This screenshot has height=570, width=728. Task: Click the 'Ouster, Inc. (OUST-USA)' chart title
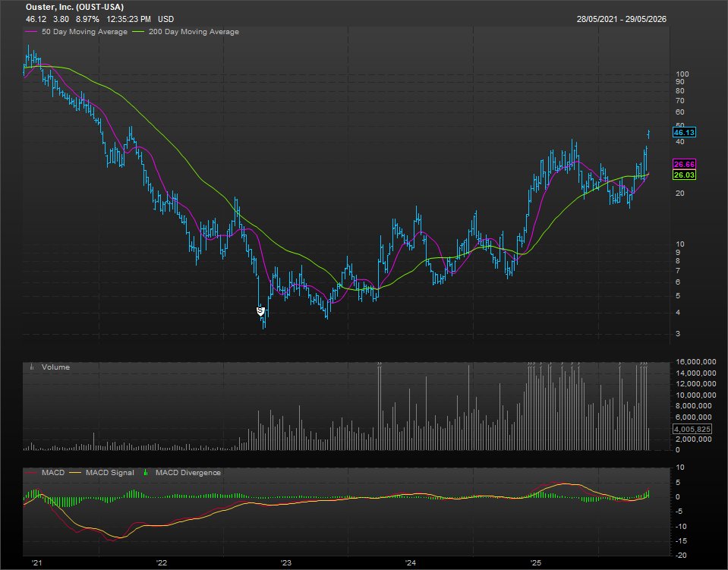point(74,7)
